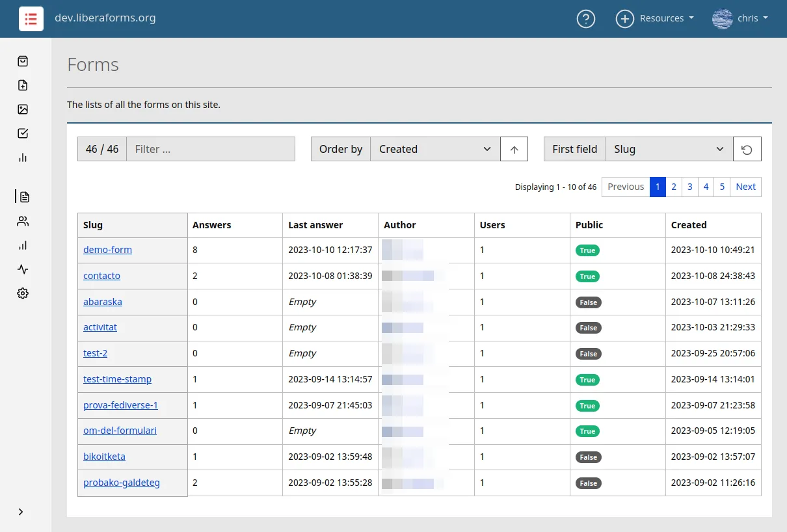Click the Next pagination button
The height and width of the screenshot is (532, 787).
[x=745, y=187]
